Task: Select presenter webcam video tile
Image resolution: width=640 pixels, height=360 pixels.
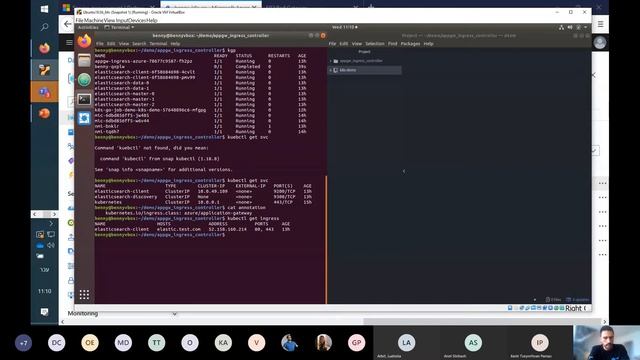Action: click(x=607, y=343)
